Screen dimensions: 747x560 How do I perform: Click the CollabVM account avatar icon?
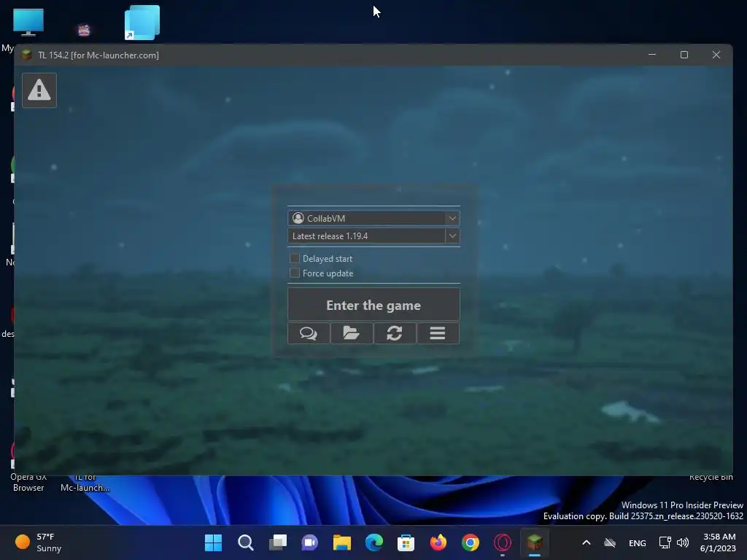click(298, 218)
